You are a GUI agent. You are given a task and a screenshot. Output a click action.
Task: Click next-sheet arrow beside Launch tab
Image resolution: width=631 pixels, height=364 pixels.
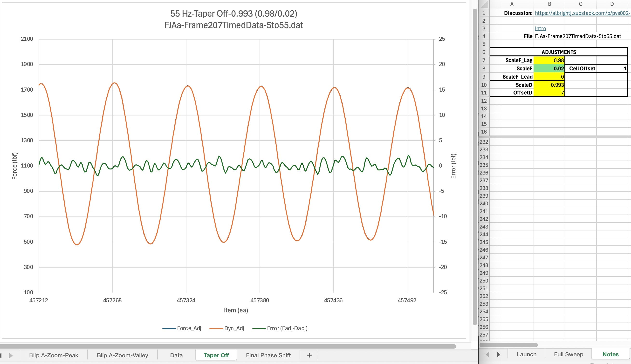tap(498, 355)
